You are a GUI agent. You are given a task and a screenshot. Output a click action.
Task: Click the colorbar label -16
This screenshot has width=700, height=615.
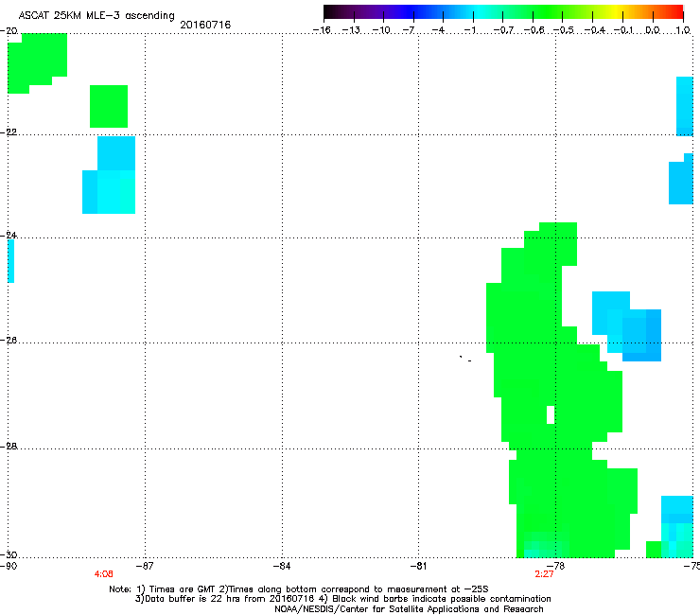coord(322,30)
